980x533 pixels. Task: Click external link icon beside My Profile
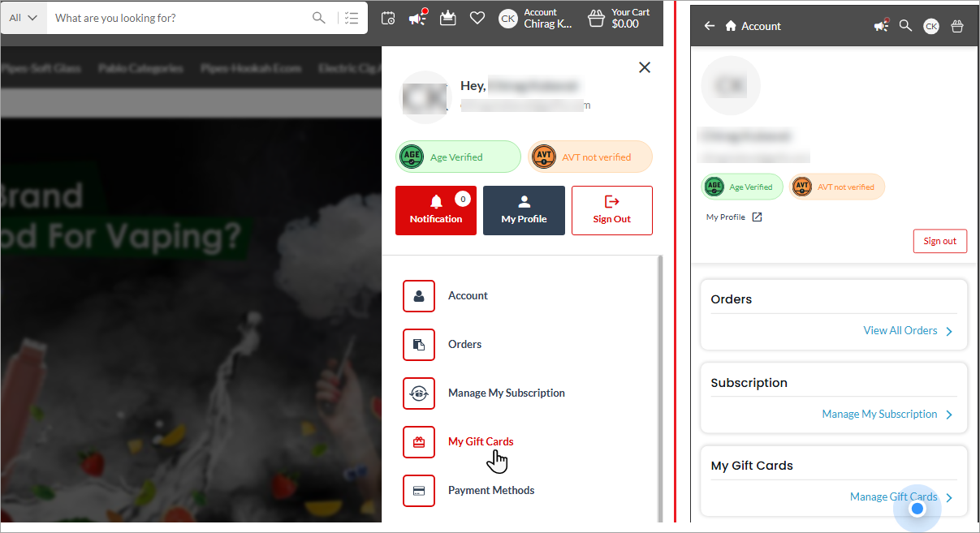click(758, 217)
